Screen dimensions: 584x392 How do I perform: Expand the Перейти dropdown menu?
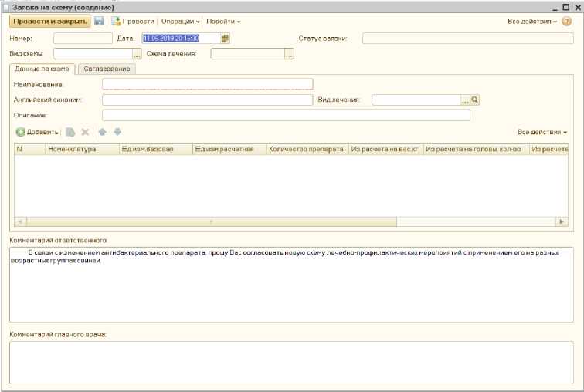tap(223, 22)
